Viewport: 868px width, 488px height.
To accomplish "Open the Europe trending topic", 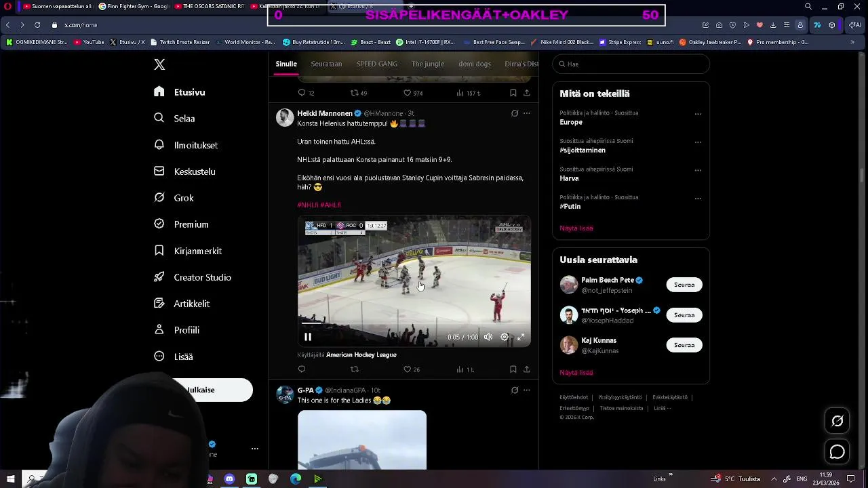I will (571, 122).
